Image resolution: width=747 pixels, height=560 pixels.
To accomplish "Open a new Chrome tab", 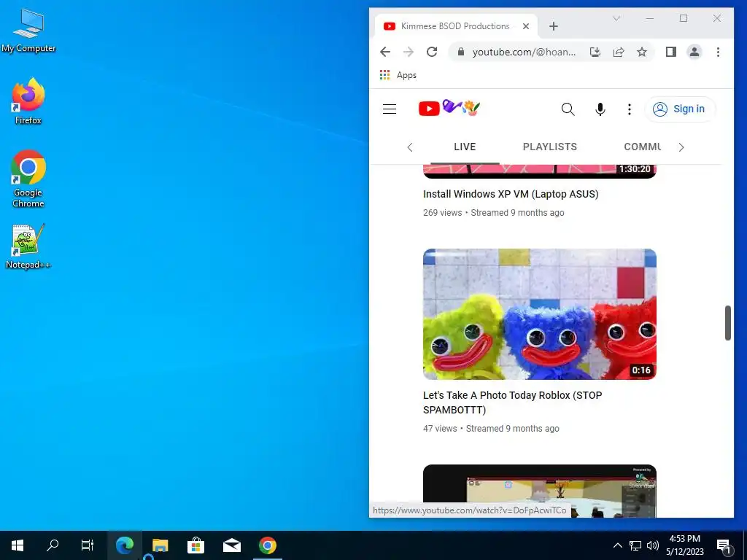I will pyautogui.click(x=553, y=26).
